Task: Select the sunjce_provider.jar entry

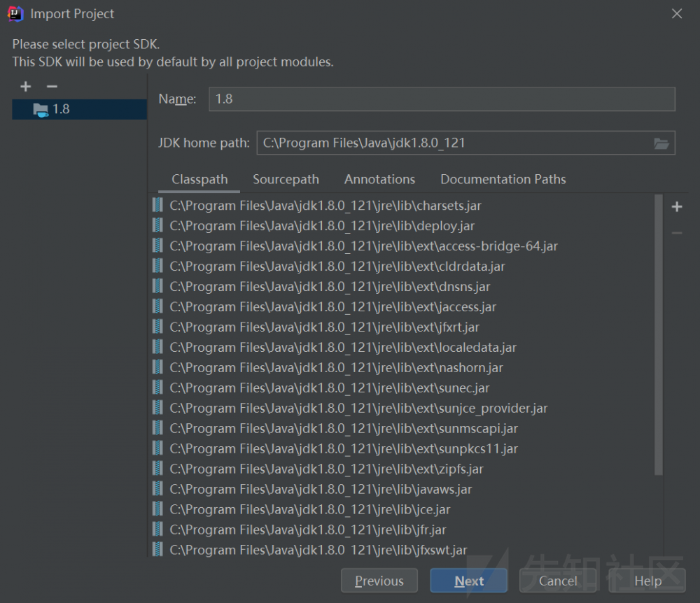Action: (402, 408)
